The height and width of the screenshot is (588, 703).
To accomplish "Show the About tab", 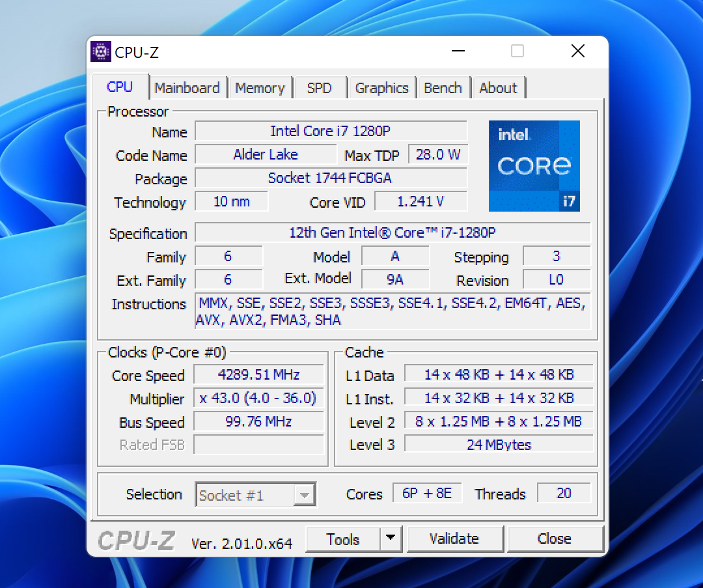I will click(498, 88).
